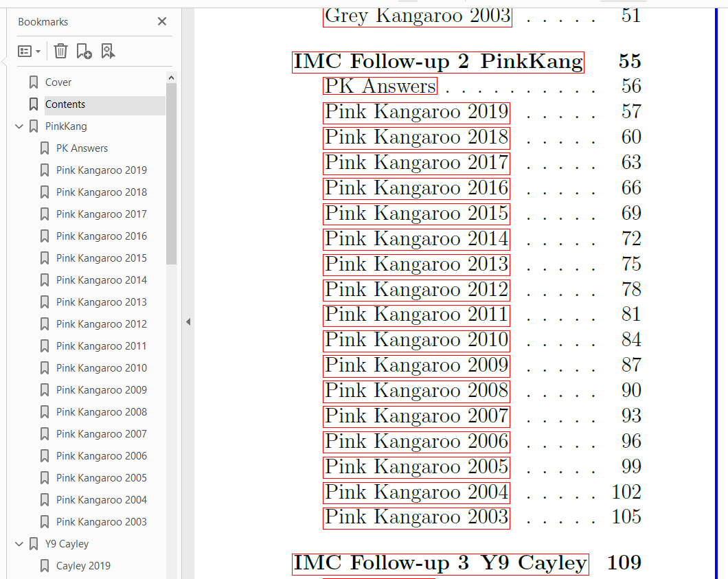Follow IMC Follow-up 2 PinkKang heading link
728x579 pixels.
tap(437, 63)
